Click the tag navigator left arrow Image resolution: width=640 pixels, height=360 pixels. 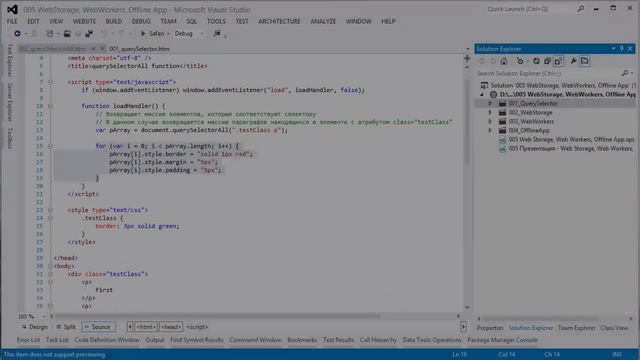(130, 327)
